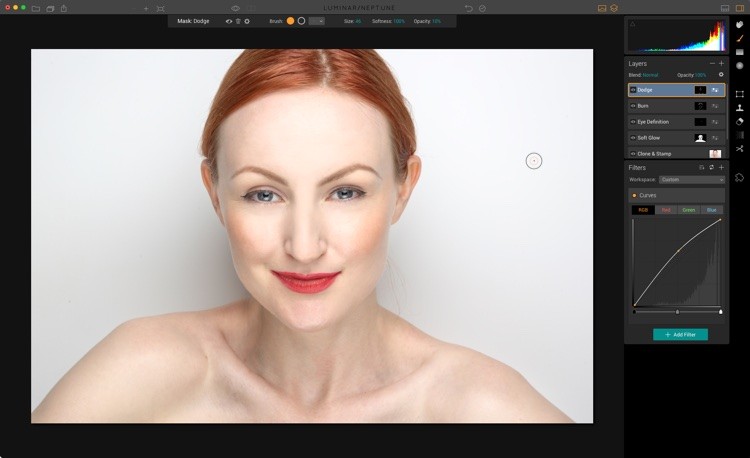Toggle the Curves filter on/off dot

pyautogui.click(x=634, y=196)
